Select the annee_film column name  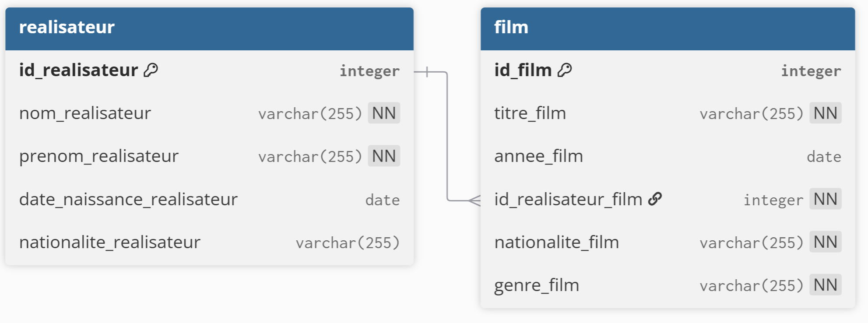[538, 156]
